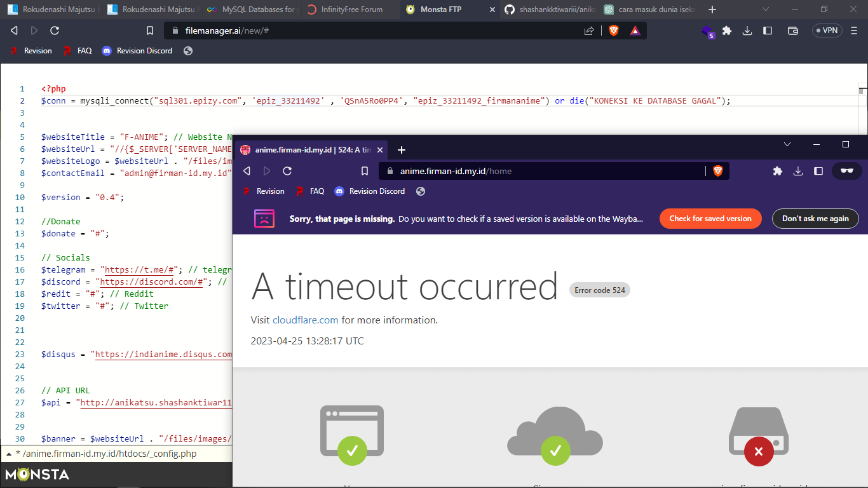Click Check for saved version button
The height and width of the screenshot is (488, 868).
pyautogui.click(x=710, y=219)
